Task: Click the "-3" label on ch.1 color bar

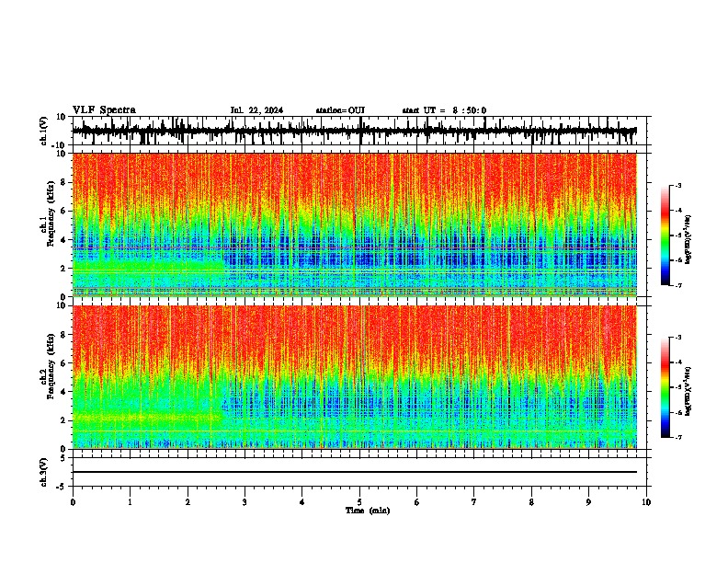Action: (x=677, y=185)
